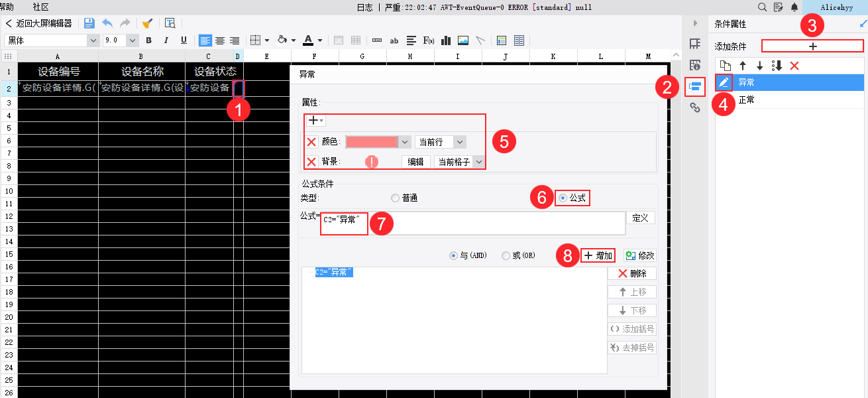The image size is (868, 398).
Task: Click Alicehyy user account
Action: 836,7
